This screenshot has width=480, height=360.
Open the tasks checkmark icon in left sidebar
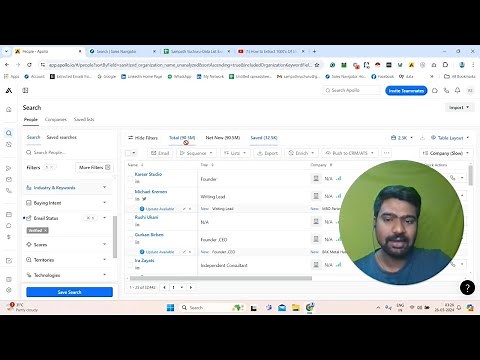[x=9, y=261]
